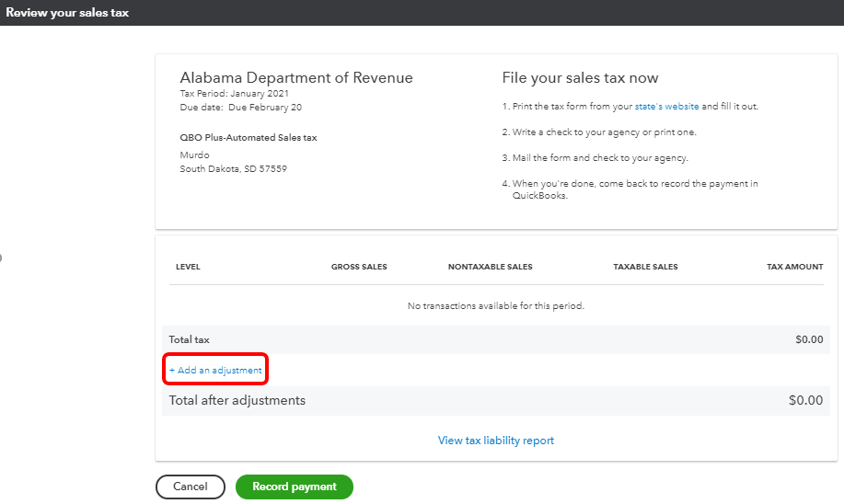Click the 'File your sales tax now' heading
The width and height of the screenshot is (844, 504).
(x=580, y=78)
